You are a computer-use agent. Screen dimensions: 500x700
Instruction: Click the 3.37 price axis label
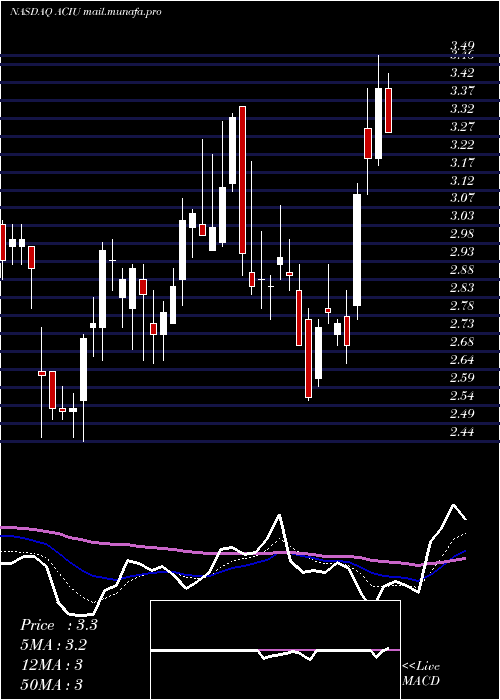tap(462, 91)
